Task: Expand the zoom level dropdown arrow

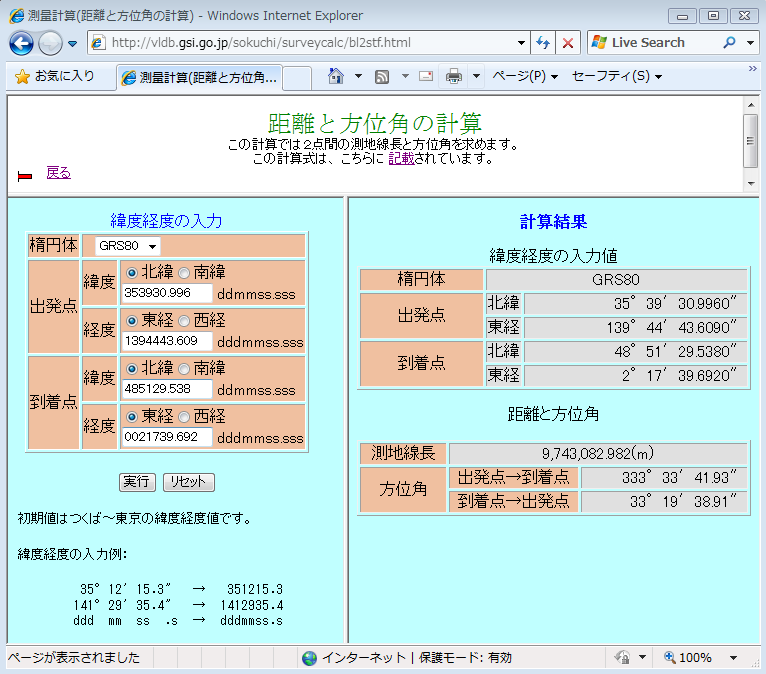Action: coord(733,658)
